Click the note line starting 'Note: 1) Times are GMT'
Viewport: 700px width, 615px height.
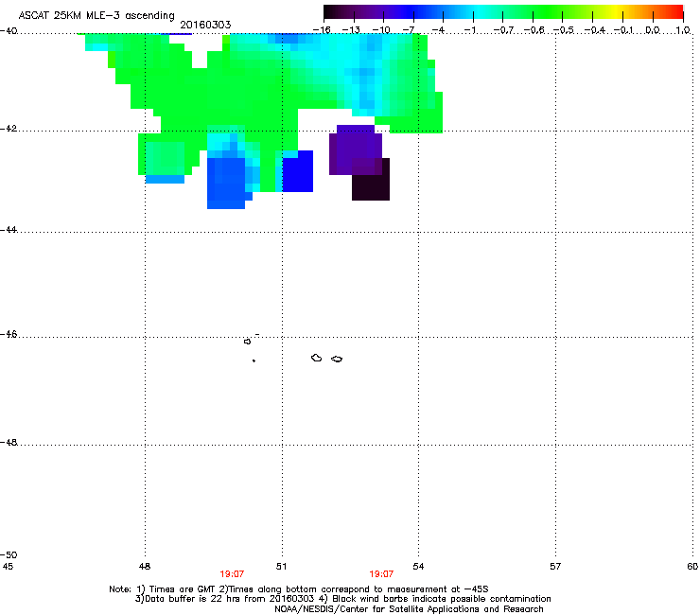pyautogui.click(x=299, y=589)
